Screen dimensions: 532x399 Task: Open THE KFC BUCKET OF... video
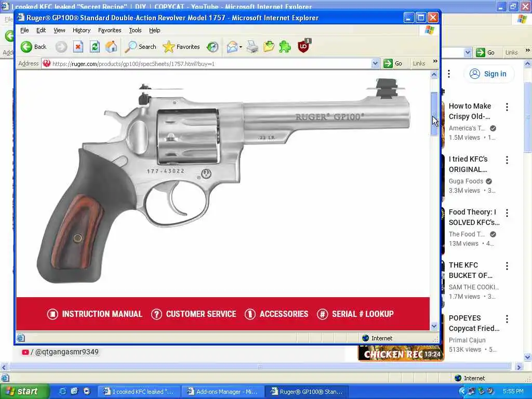471,270
